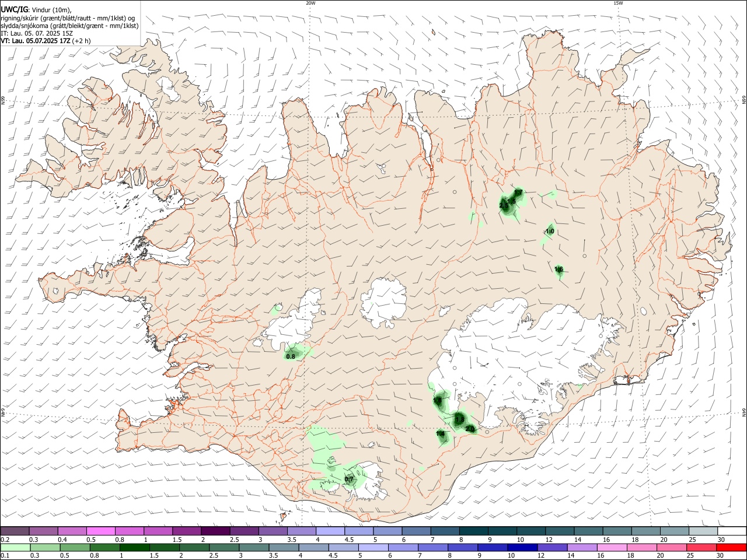Click the 1.7 precipitation value on the map
This screenshot has width=747, height=560.
coord(518,192)
